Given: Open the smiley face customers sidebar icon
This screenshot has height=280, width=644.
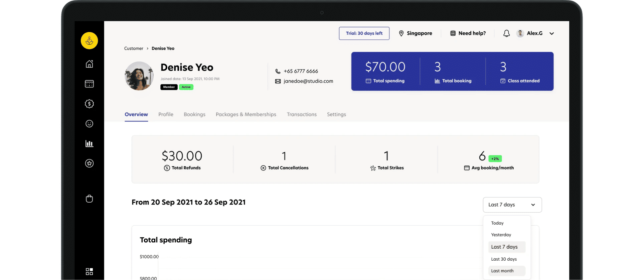Looking at the screenshot, I should 89,124.
